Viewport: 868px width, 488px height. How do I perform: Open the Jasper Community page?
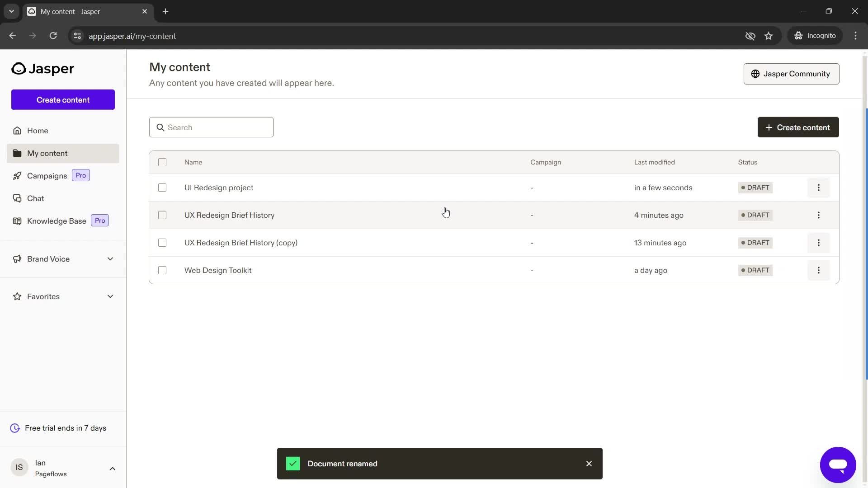coord(792,73)
